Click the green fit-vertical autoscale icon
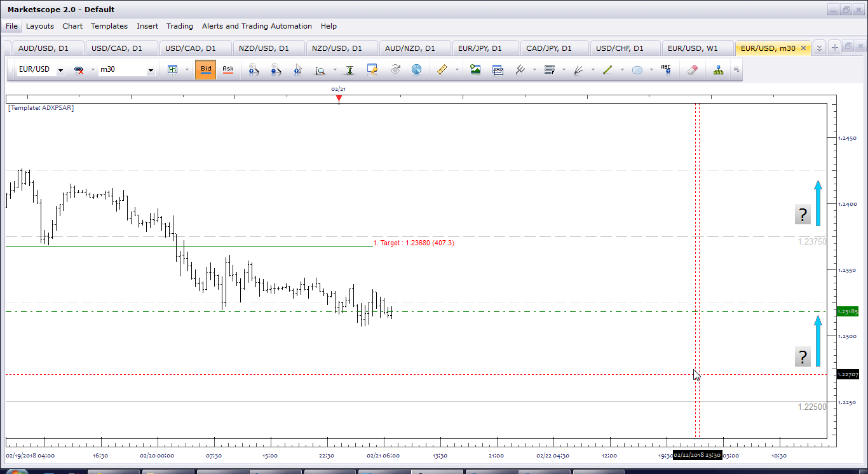The image size is (868, 474). tap(349, 70)
